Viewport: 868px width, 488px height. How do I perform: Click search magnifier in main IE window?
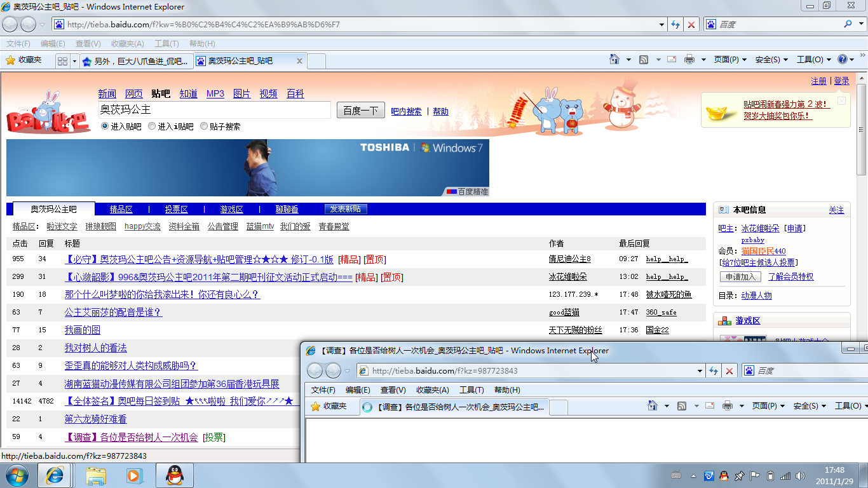coord(848,24)
